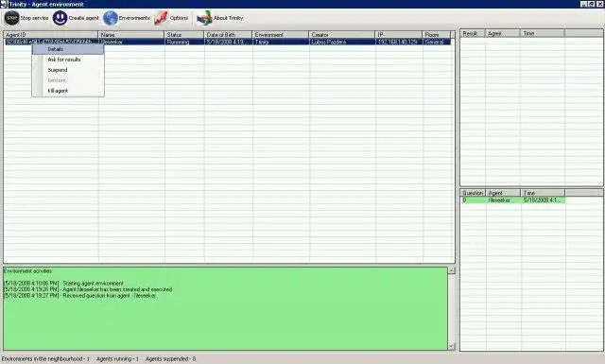Click the 'Starting agent environment' log line
The width and height of the screenshot is (605, 364).
point(63,283)
